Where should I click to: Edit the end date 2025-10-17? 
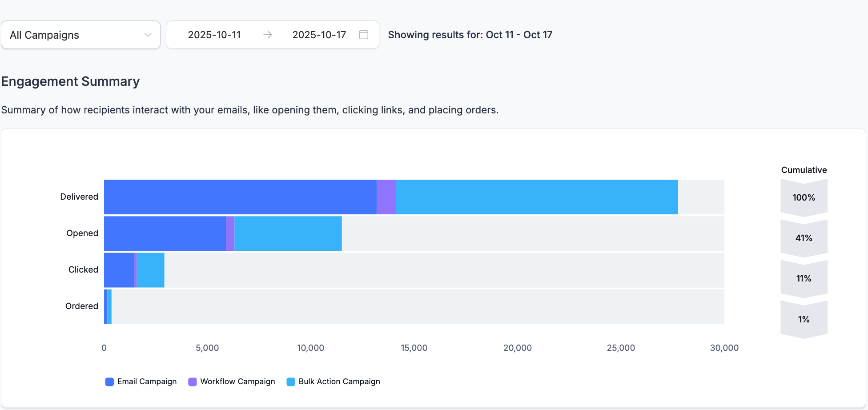coord(319,35)
